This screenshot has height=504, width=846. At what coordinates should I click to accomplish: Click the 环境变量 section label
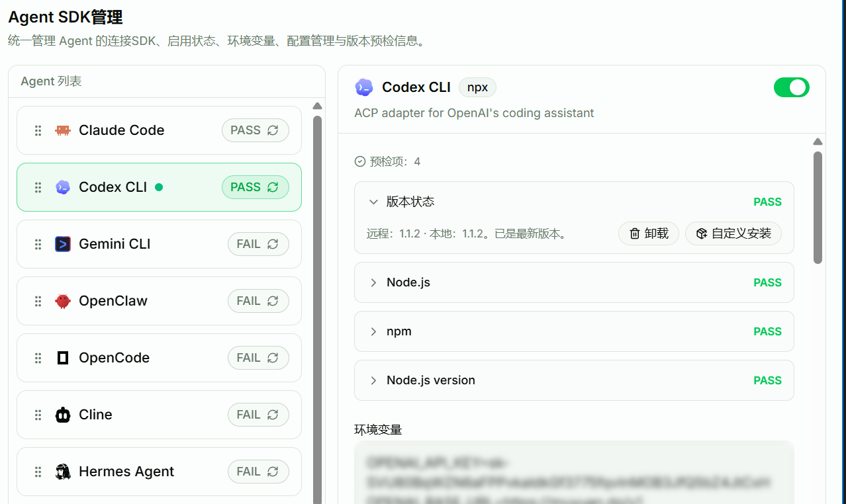point(378,429)
